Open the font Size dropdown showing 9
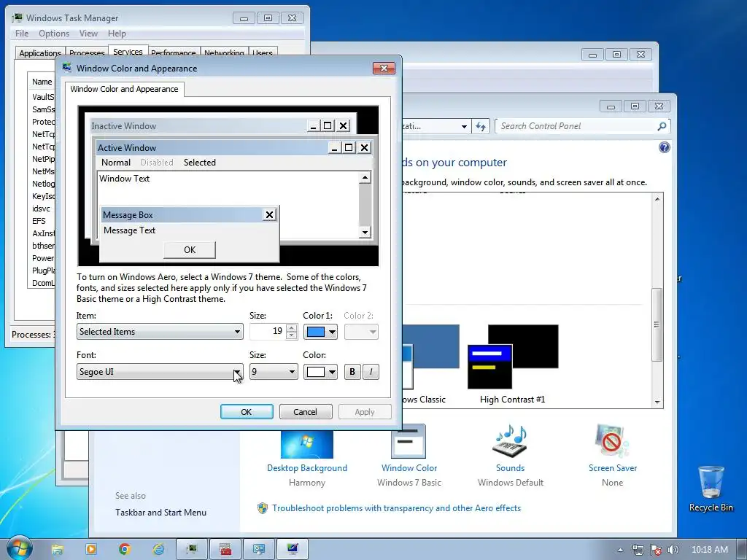Screen dimensions: 747x560 tap(274, 372)
